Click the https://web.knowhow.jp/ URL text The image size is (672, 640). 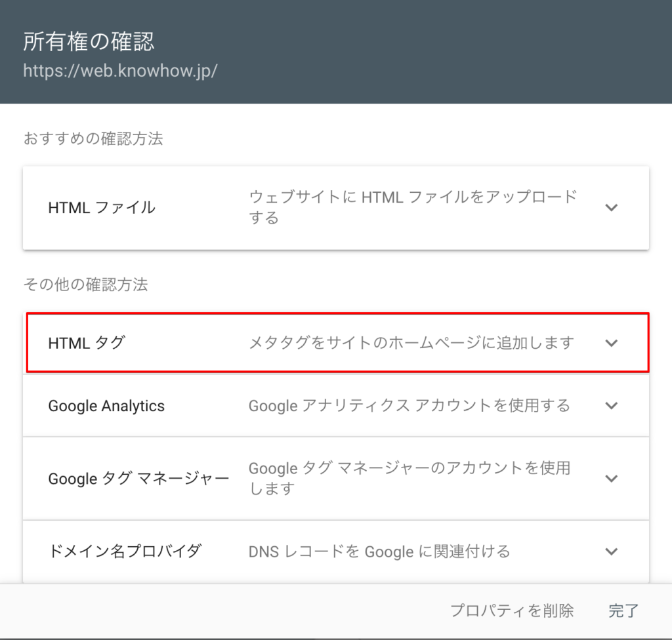121,71
